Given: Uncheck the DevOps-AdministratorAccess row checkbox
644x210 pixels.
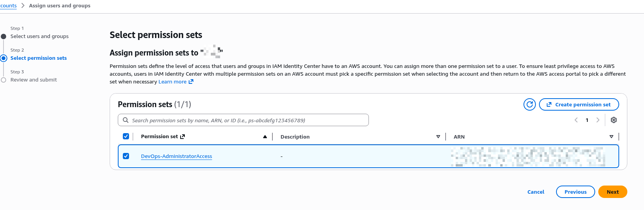Looking at the screenshot, I should coord(126,156).
